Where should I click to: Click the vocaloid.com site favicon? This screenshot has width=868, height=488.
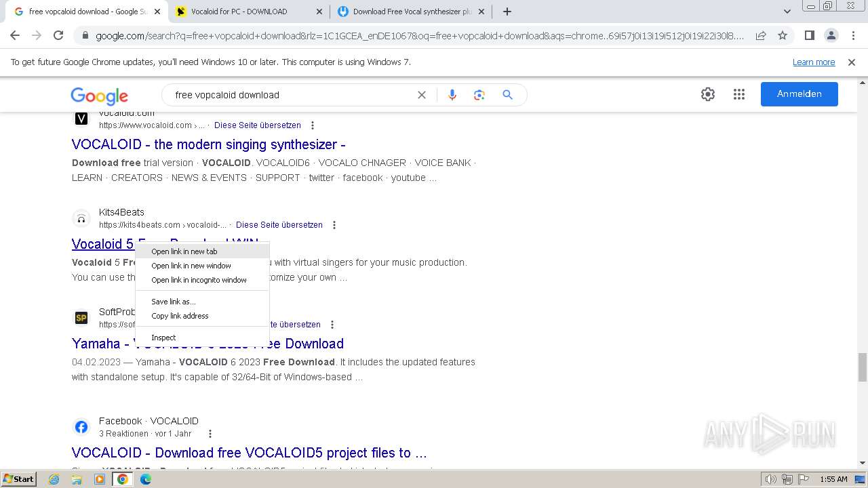81,119
